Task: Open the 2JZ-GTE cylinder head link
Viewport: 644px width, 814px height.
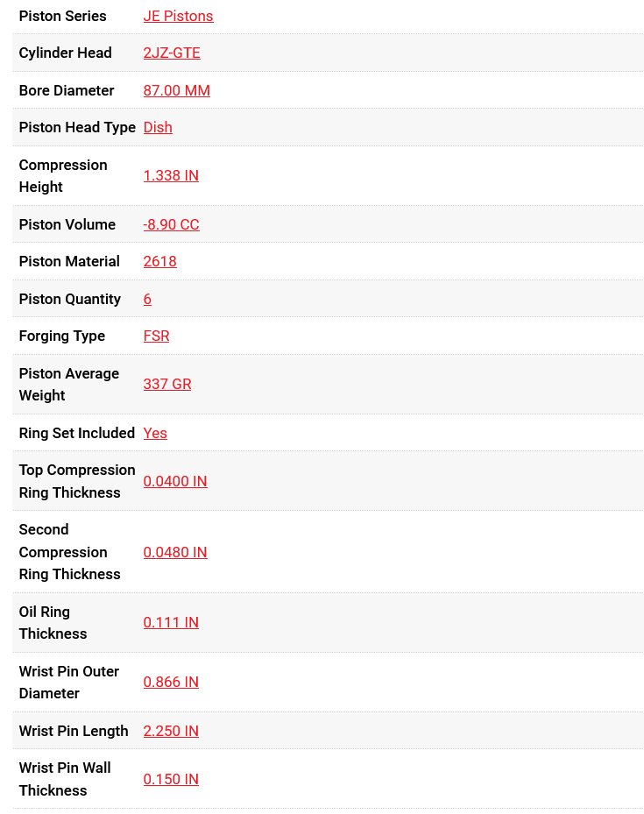Action: pyautogui.click(x=172, y=53)
